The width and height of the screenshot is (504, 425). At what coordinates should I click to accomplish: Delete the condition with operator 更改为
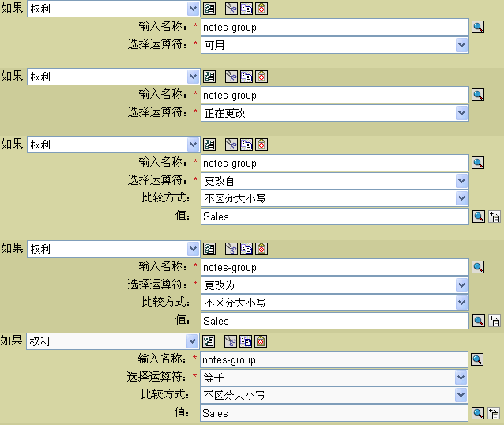tap(261, 249)
